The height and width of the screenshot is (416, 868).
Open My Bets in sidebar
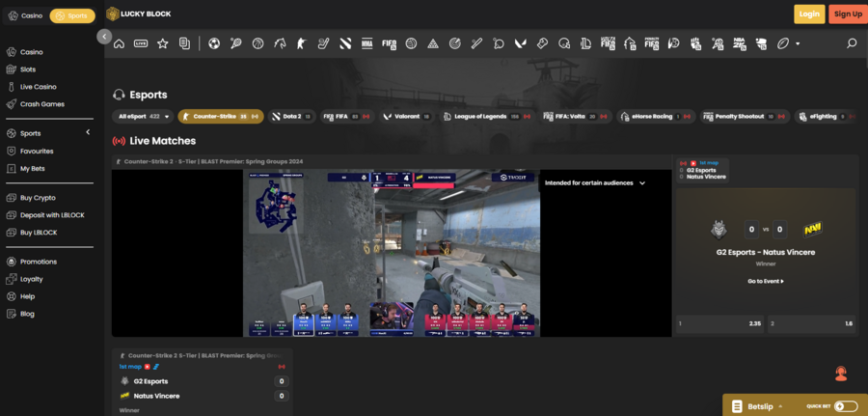click(33, 168)
